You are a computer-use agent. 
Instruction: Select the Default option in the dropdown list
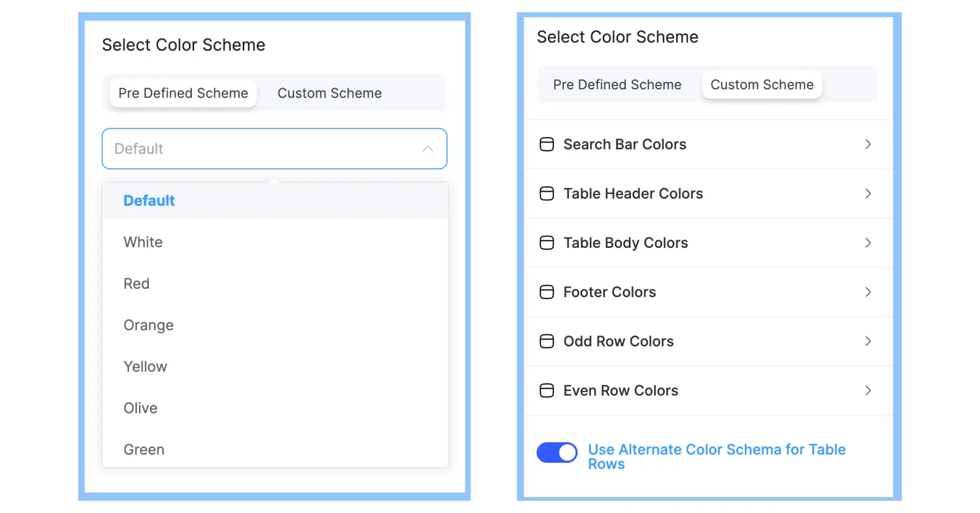pos(149,200)
